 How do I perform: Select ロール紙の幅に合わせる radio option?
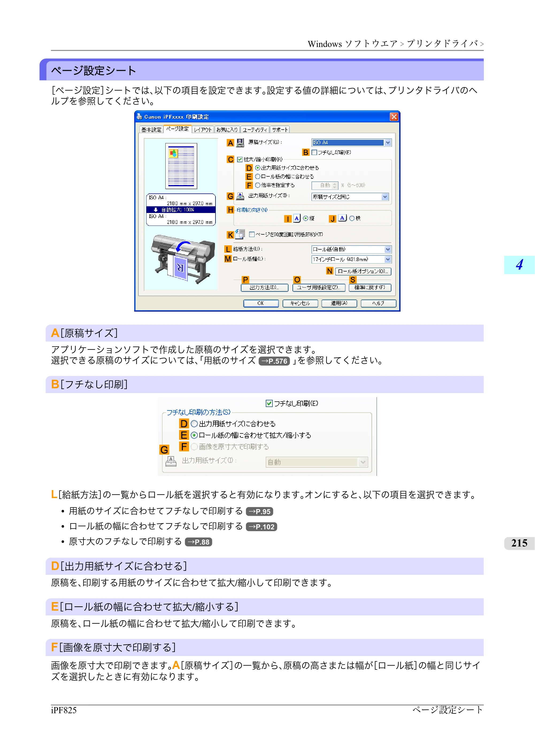tap(258, 176)
